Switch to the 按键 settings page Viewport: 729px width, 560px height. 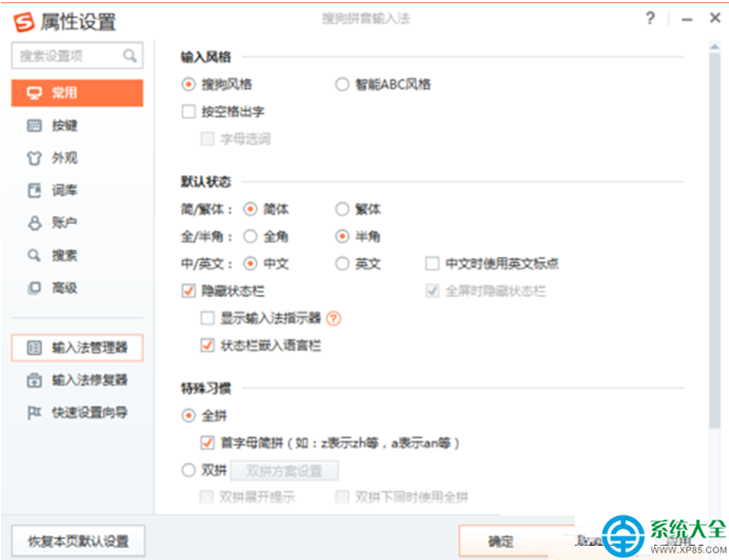[x=78, y=126]
